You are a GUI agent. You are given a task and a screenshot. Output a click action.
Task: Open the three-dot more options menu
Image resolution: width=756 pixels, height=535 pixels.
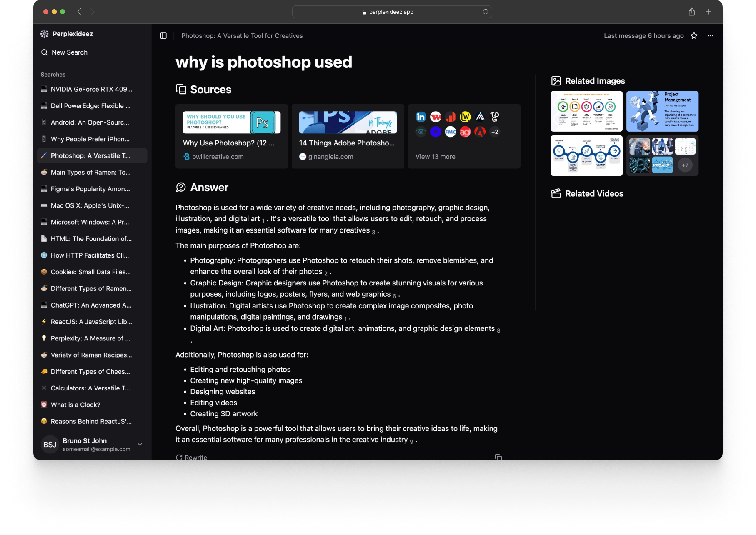[x=711, y=36]
